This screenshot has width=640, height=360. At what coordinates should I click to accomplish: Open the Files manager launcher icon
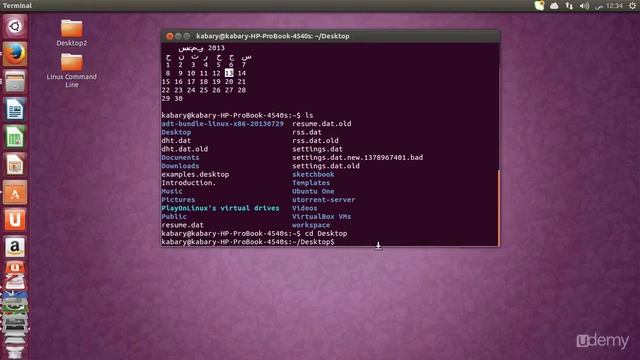click(15, 81)
